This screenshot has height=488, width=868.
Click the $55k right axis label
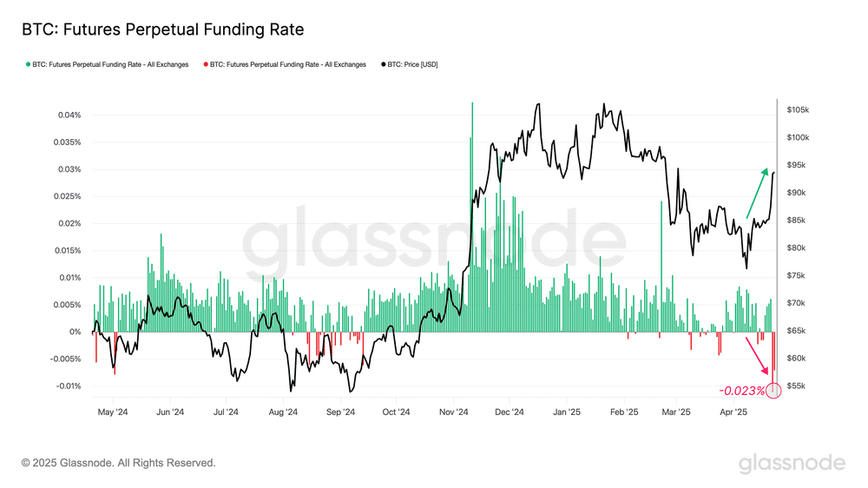796,386
